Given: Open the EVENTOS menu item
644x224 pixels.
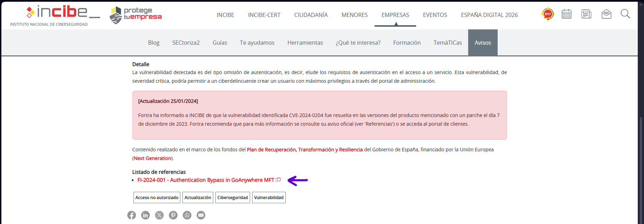Looking at the screenshot, I should 435,15.
